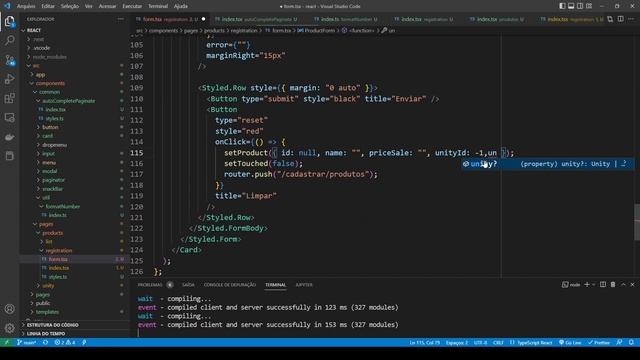This screenshot has width=640, height=360.
Task: Open form.tsx in file explorer
Action: pyautogui.click(x=58, y=259)
